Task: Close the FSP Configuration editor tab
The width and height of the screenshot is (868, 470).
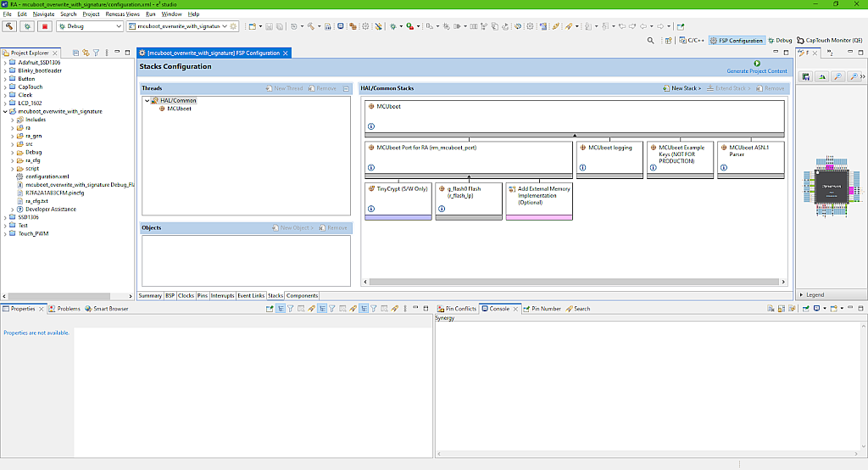Action: pyautogui.click(x=286, y=53)
